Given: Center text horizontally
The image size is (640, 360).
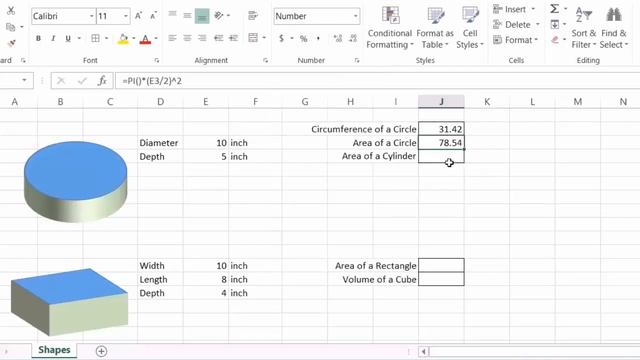Looking at the screenshot, I should tap(187, 38).
